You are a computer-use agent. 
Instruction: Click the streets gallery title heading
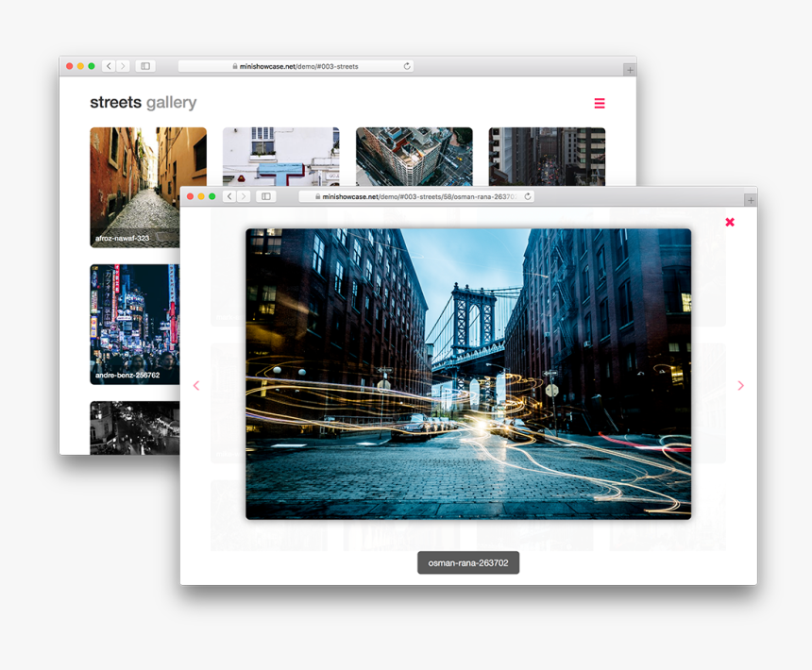144,101
